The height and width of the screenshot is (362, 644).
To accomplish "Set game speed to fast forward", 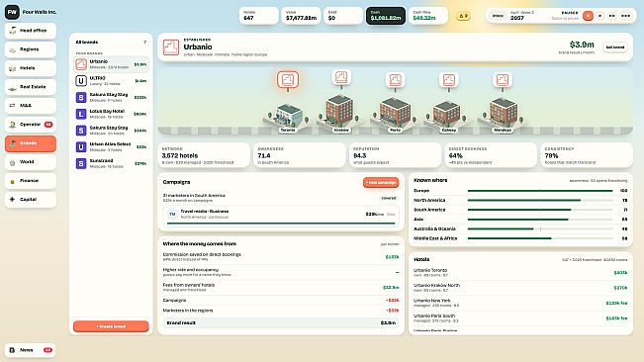I will click(612, 16).
